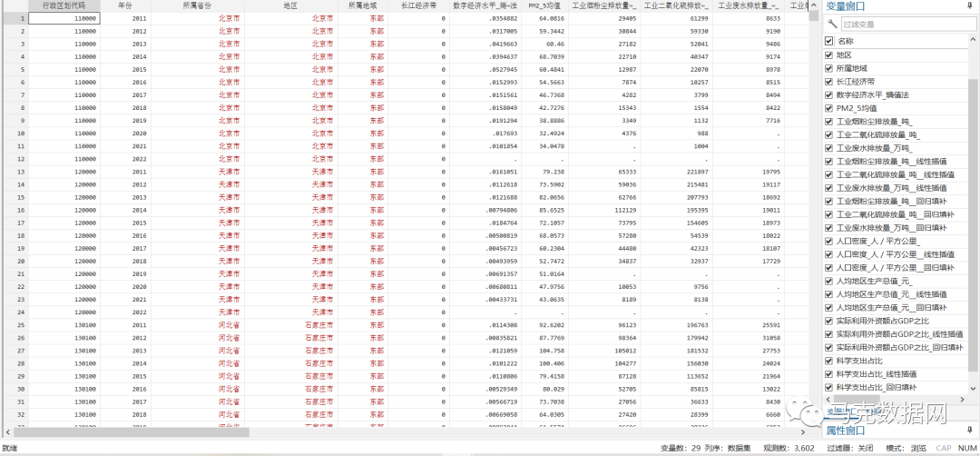The image size is (980, 456).
Task: Click the variable list scroll-down arrow
Action: coord(972,389)
